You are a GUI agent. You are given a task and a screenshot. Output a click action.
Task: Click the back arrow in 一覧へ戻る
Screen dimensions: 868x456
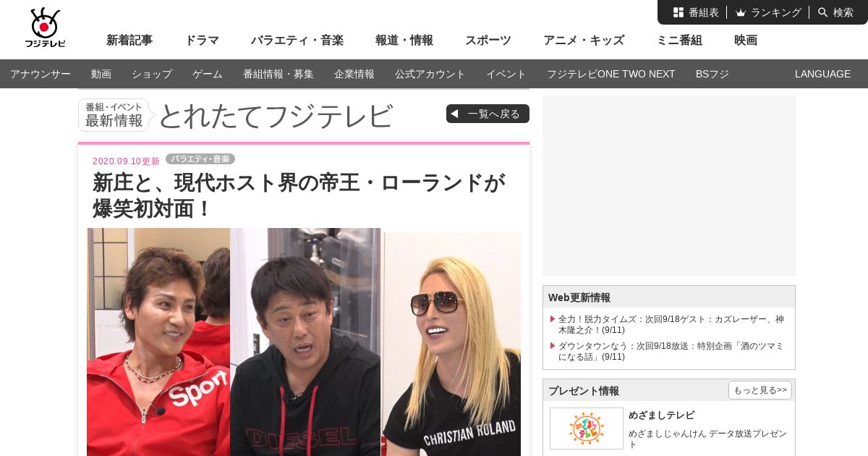pos(454,114)
